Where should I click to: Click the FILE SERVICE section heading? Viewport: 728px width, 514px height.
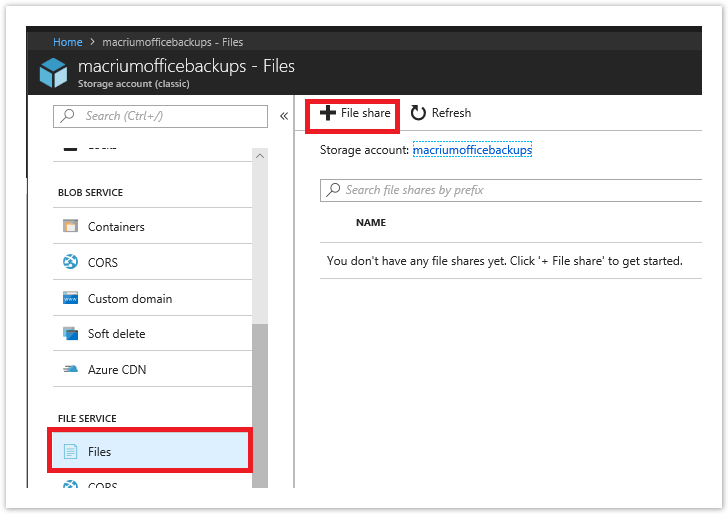[x=87, y=418]
